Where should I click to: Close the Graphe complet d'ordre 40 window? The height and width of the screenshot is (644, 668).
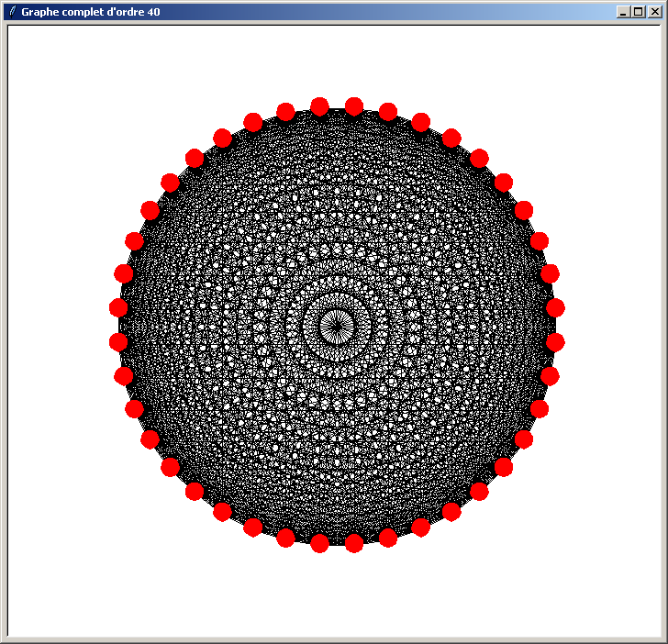(654, 12)
